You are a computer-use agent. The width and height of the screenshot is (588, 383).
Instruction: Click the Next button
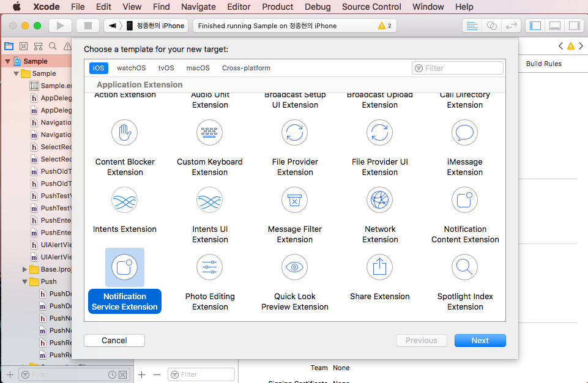pos(480,341)
